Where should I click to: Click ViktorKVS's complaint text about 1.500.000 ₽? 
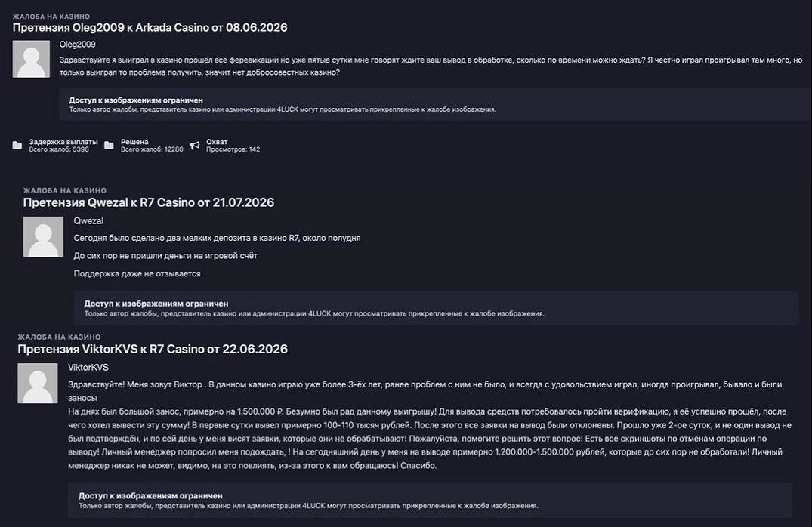(430, 439)
